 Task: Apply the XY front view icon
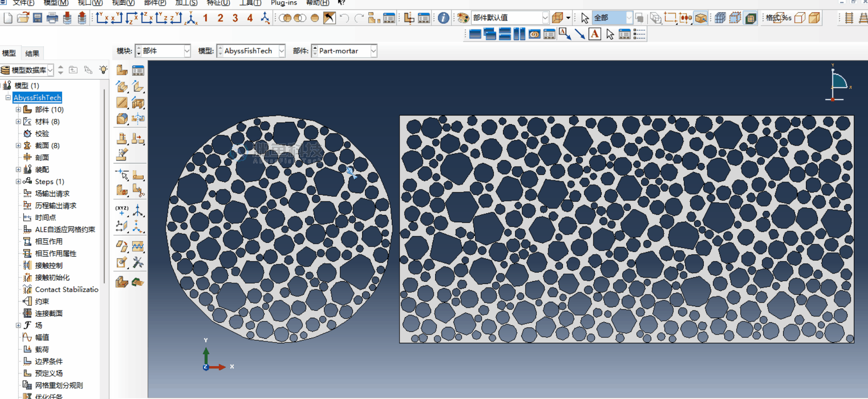(102, 18)
